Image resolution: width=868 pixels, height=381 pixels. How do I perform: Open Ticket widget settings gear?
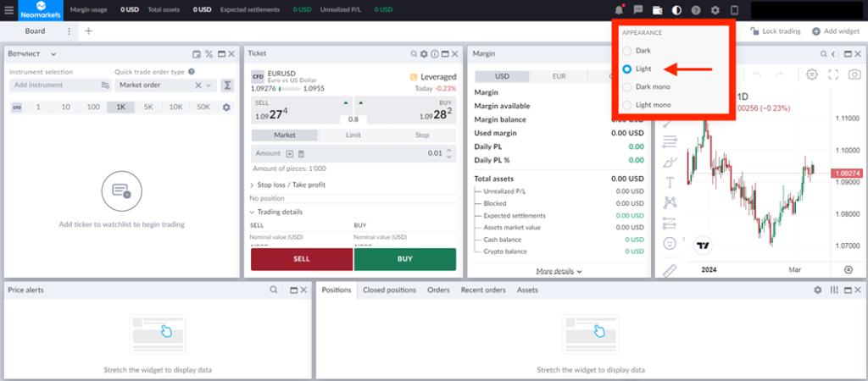click(x=424, y=54)
